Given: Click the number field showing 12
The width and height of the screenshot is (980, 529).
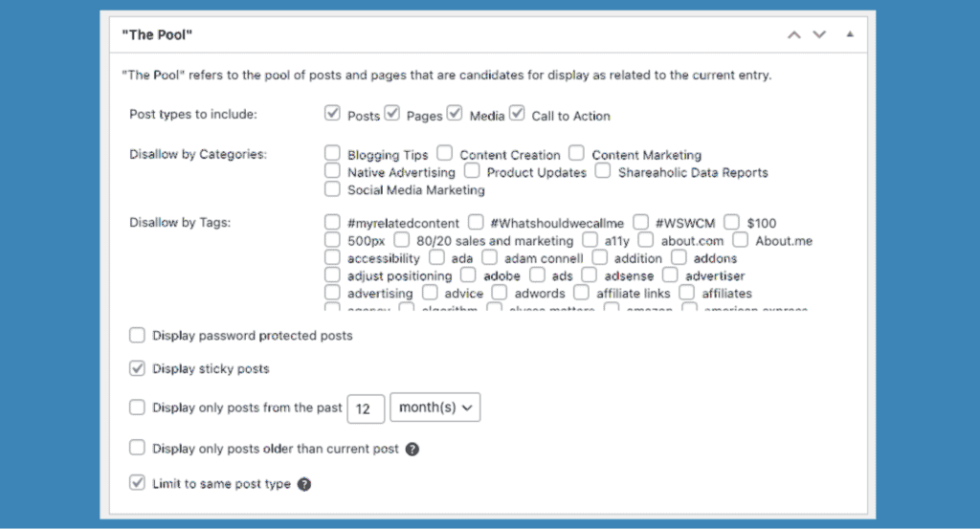Looking at the screenshot, I should point(364,408).
